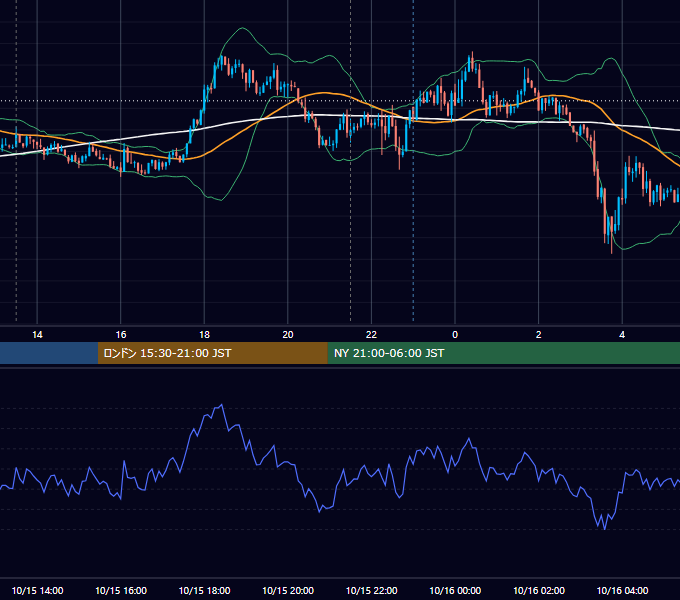Click the 4 hour label on time axis
Viewport: 680px width, 600px height.
tap(622, 335)
